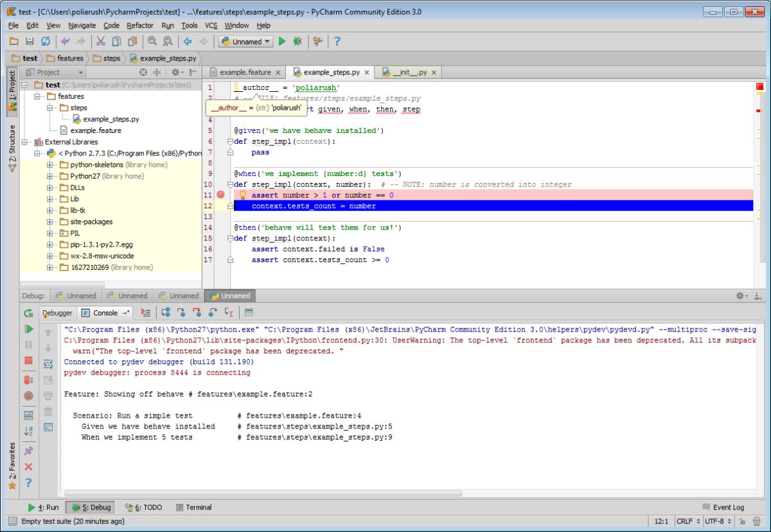Toggle the breakpoint on line 11
This screenshot has height=532, width=771.
[221, 195]
